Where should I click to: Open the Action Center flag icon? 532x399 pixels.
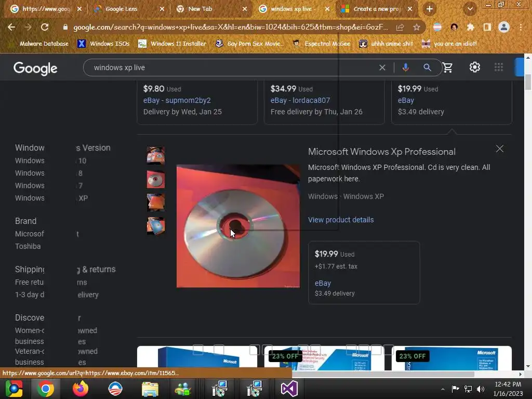455,389
